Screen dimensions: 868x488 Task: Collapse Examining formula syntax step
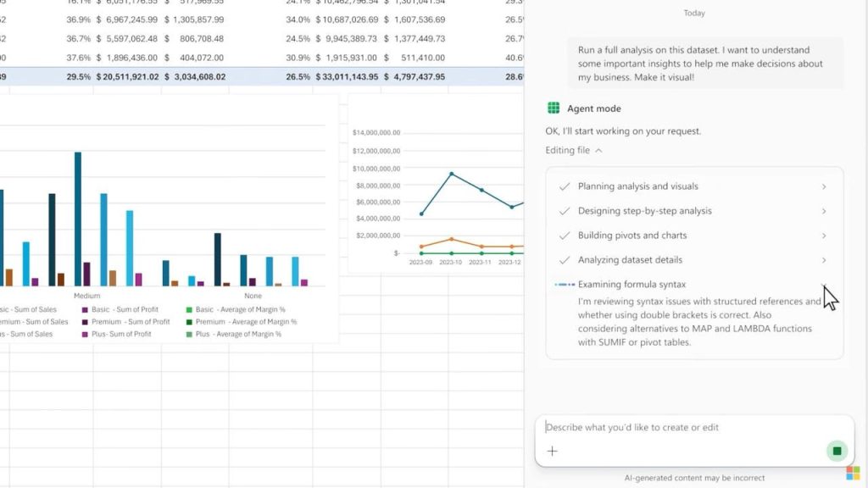824,285
